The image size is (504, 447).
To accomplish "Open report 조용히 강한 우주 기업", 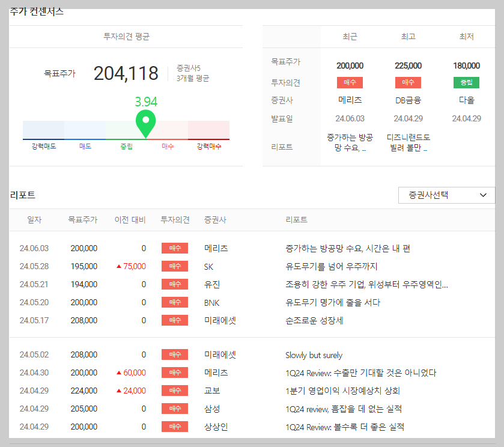I will tap(366, 284).
